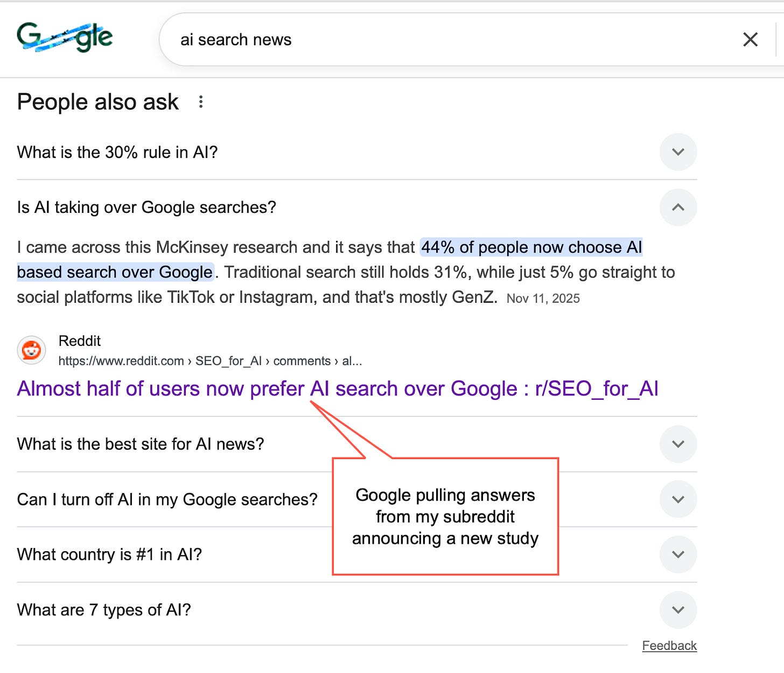The width and height of the screenshot is (784, 673).
Task: Expand 'What country is #1 in AI?' chevron
Action: pos(678,554)
